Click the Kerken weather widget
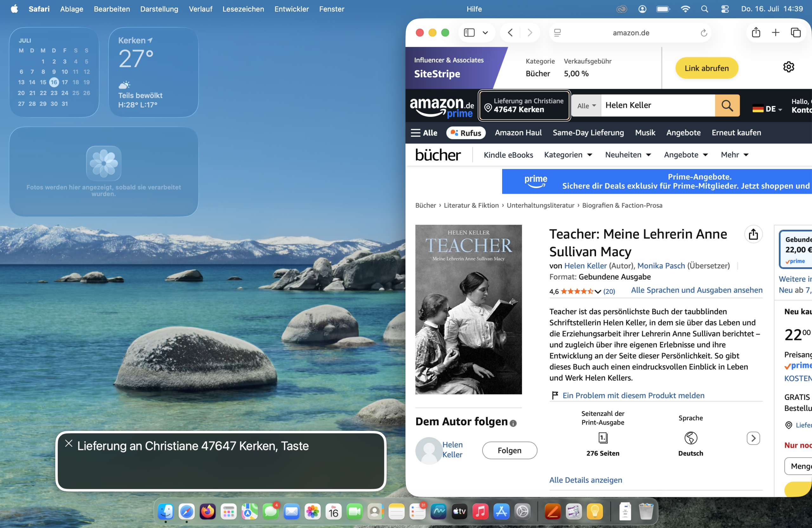 point(154,72)
